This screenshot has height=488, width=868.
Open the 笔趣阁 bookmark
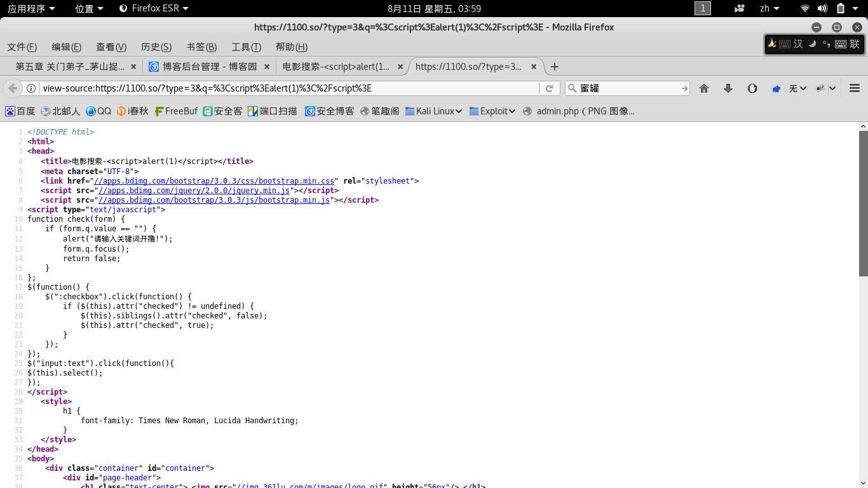click(379, 111)
